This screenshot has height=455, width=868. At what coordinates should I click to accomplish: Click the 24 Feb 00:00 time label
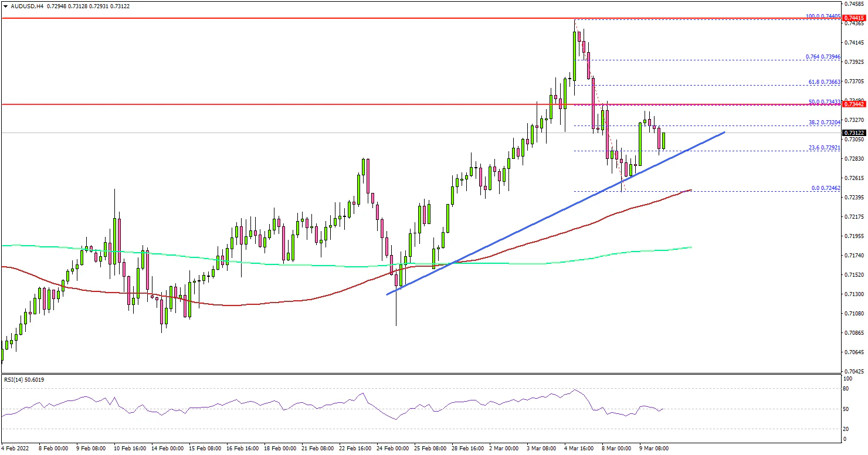click(393, 449)
